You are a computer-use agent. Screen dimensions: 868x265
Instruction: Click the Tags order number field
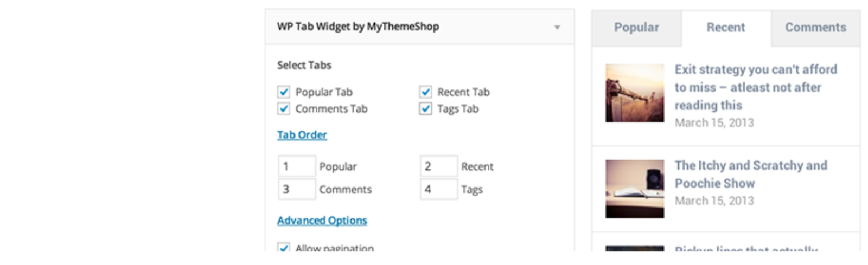pos(439,189)
